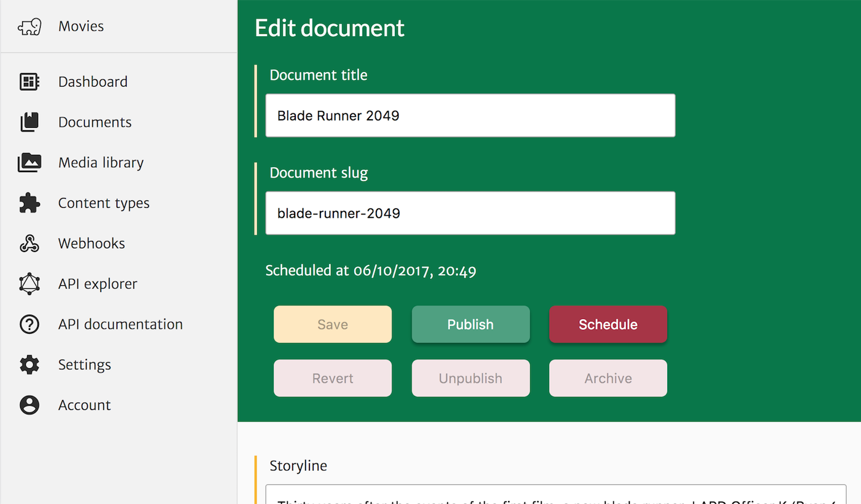Click the API documentation question mark icon

point(30,325)
